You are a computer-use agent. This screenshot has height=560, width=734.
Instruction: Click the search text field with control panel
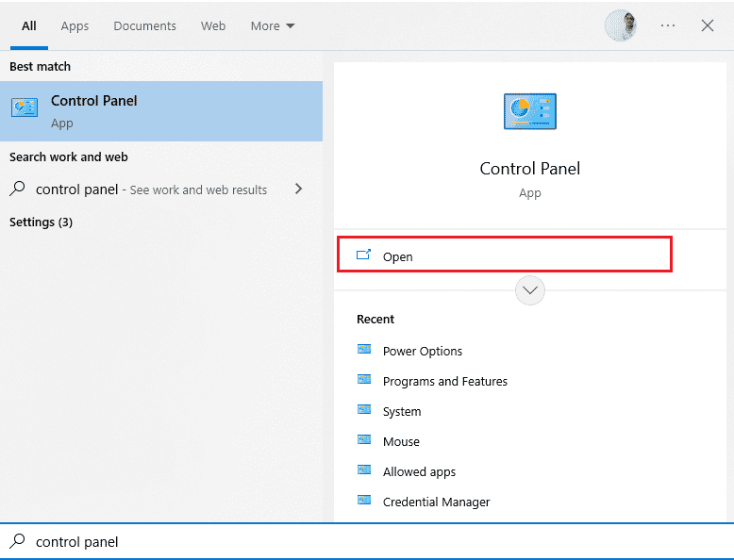click(x=367, y=541)
